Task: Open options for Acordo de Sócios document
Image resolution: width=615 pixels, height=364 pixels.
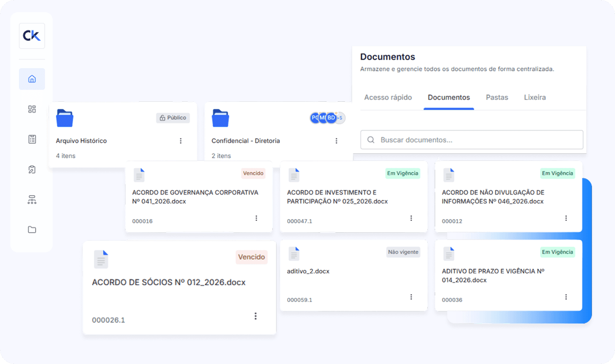Action: point(255,316)
